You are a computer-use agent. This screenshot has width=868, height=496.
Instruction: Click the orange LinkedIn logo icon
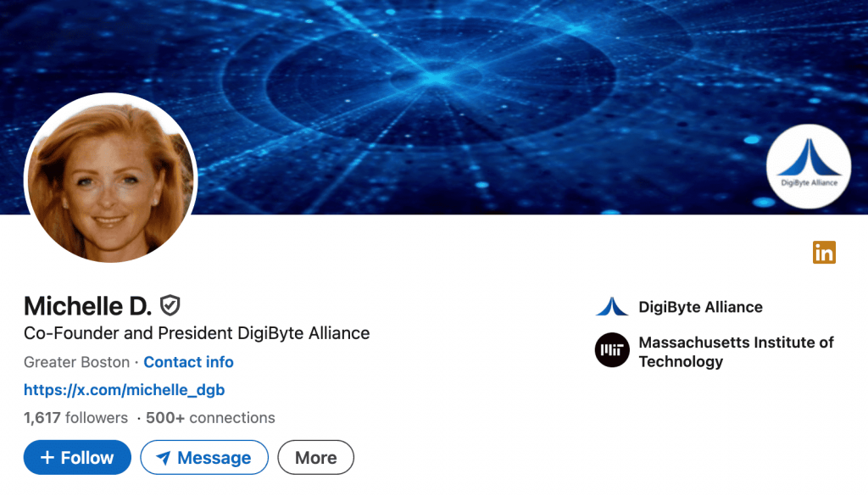[824, 253]
